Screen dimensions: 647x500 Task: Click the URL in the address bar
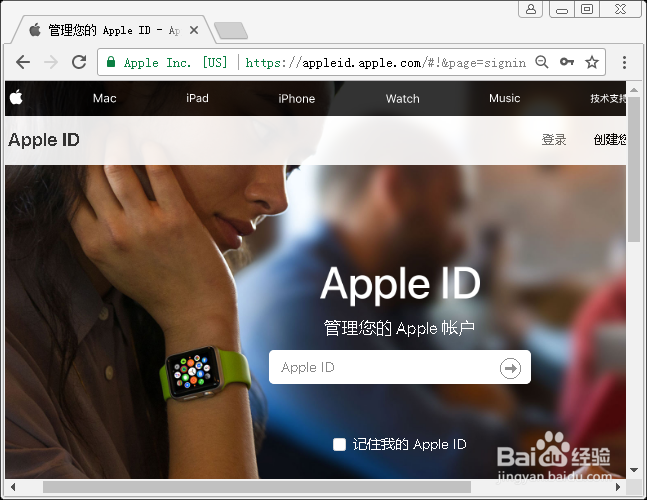point(385,63)
